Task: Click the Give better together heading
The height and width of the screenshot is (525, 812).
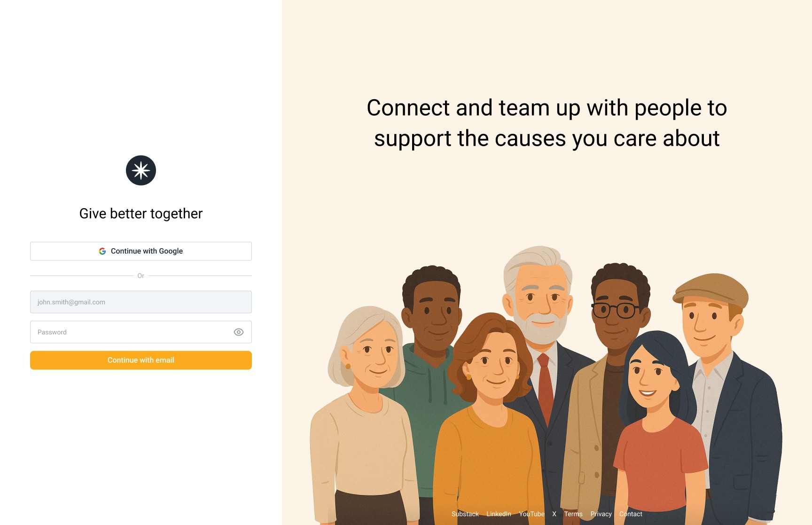Action: (x=141, y=214)
